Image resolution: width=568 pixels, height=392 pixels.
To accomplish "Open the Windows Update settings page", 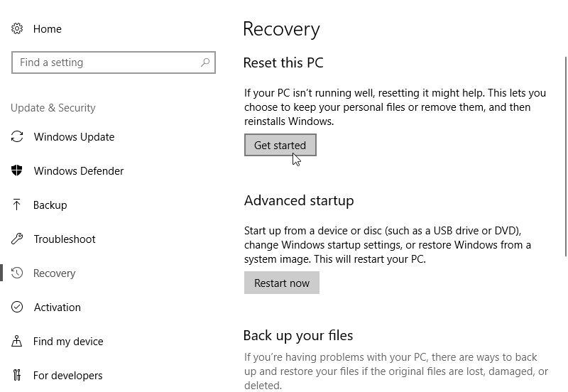I will tap(74, 137).
